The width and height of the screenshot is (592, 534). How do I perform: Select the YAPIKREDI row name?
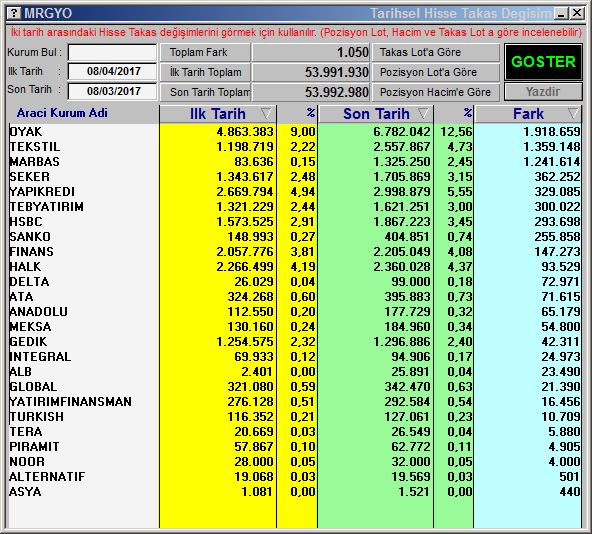click(x=42, y=191)
